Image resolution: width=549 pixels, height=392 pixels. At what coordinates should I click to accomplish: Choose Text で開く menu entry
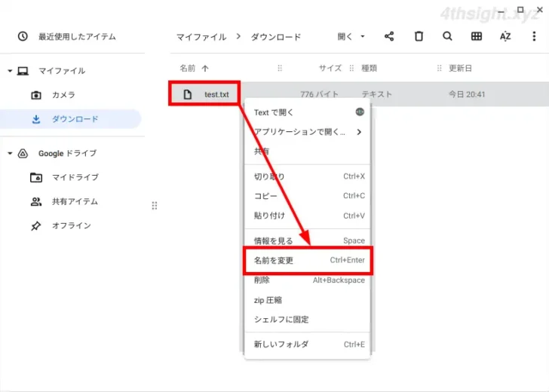tap(307, 112)
